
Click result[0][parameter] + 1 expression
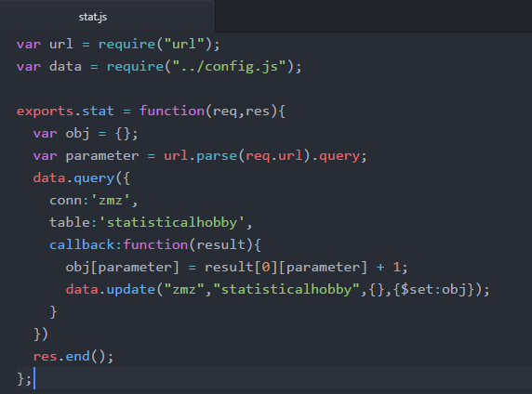point(302,268)
